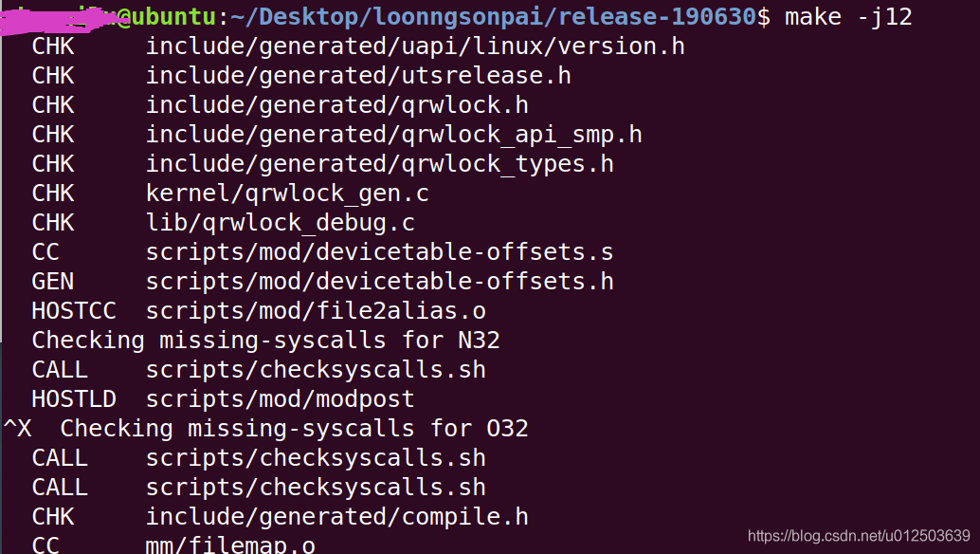The image size is (980, 554).
Task: Select the qrwlock_api_smp.h file path
Action: (x=393, y=135)
